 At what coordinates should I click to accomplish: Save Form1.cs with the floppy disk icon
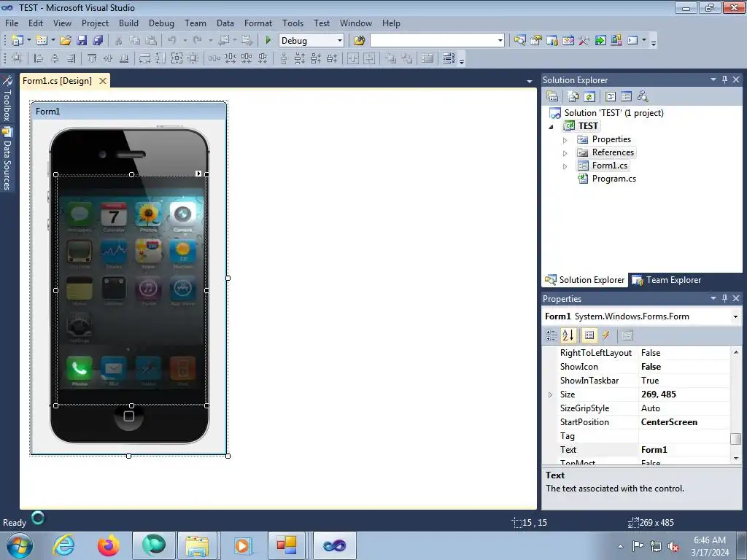(82, 41)
